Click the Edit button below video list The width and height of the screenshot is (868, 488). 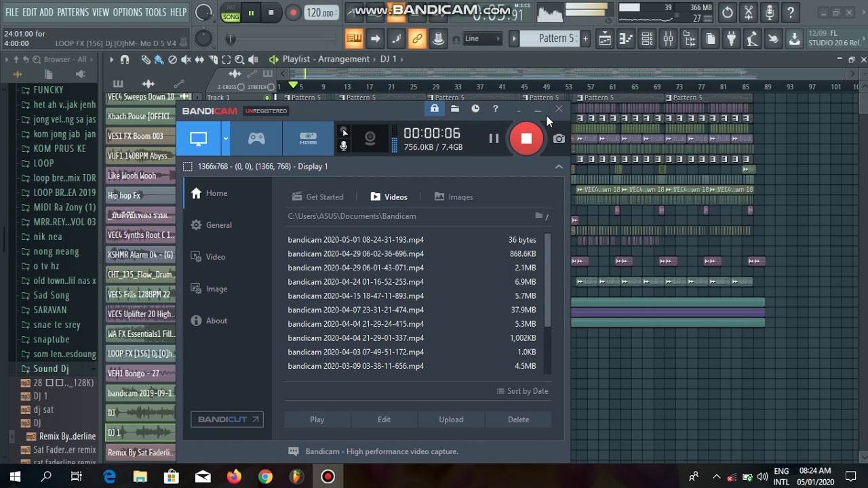coord(384,420)
